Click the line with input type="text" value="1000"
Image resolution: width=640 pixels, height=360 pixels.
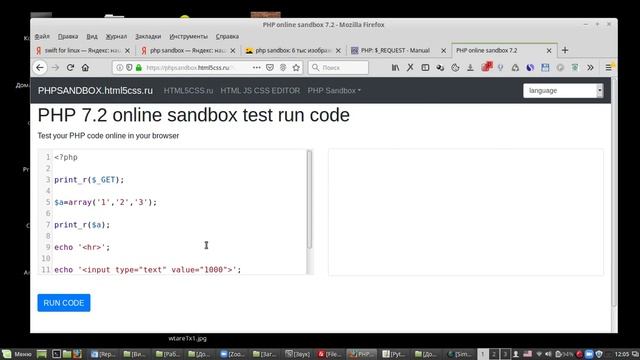[148, 269]
